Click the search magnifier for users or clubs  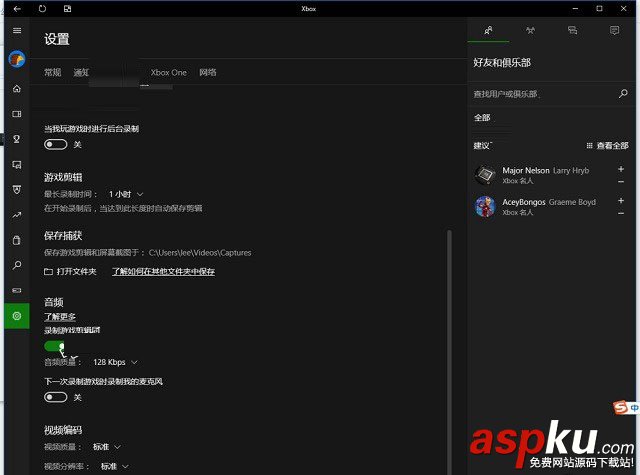pyautogui.click(x=623, y=94)
